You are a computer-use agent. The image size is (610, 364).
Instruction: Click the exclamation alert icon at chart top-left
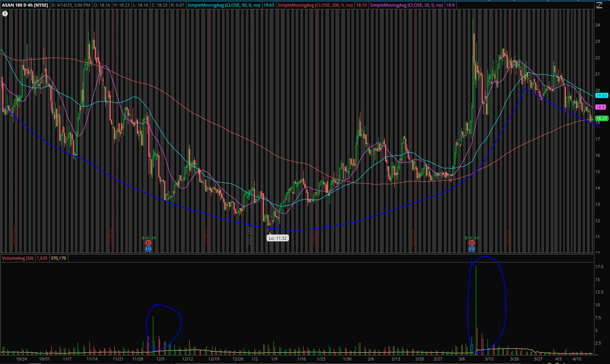tap(5, 14)
